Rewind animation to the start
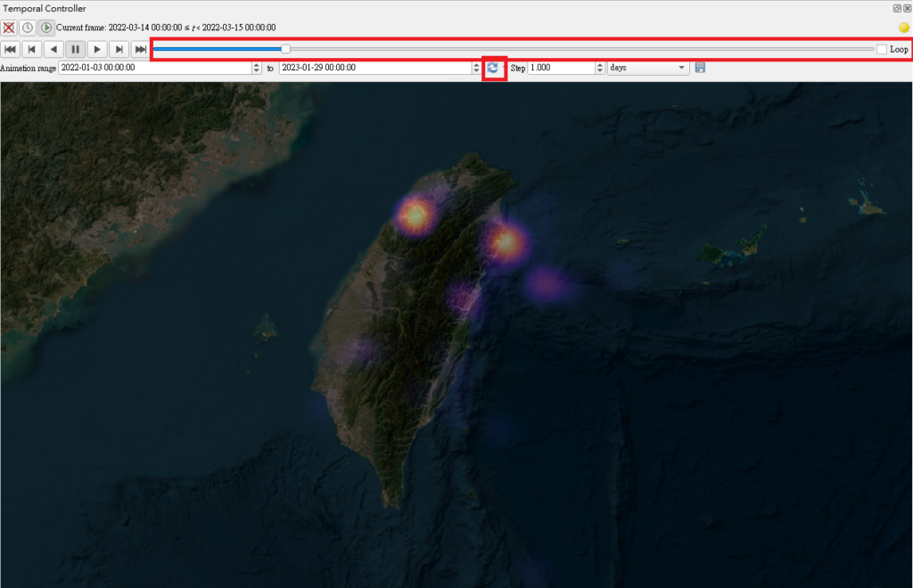Viewport: 913px width, 588px height. 10,49
